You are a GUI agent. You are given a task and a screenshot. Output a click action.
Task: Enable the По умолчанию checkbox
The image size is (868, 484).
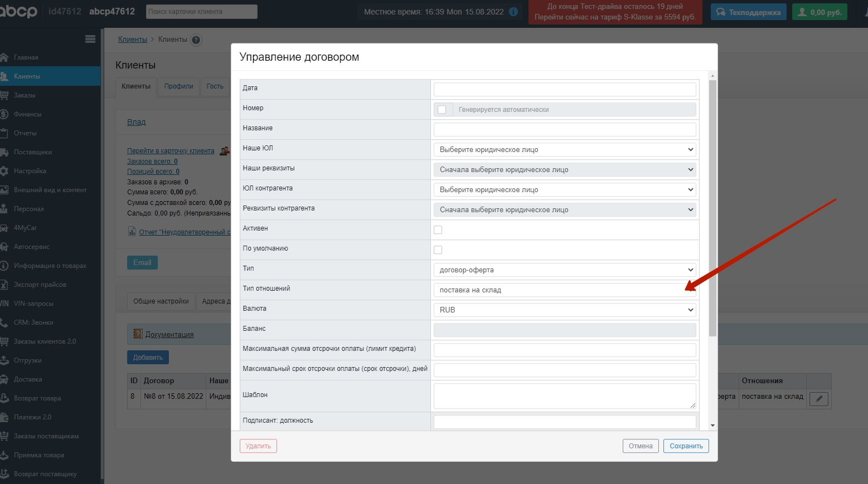point(438,250)
